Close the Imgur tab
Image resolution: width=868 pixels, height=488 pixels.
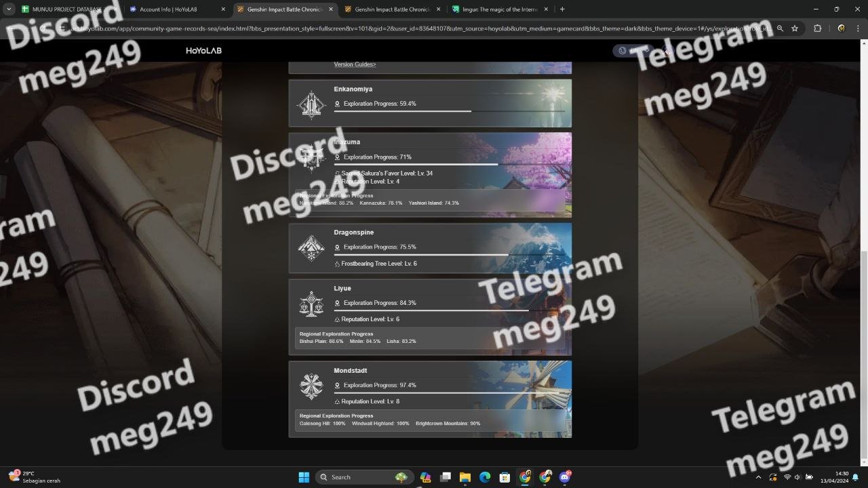(545, 9)
